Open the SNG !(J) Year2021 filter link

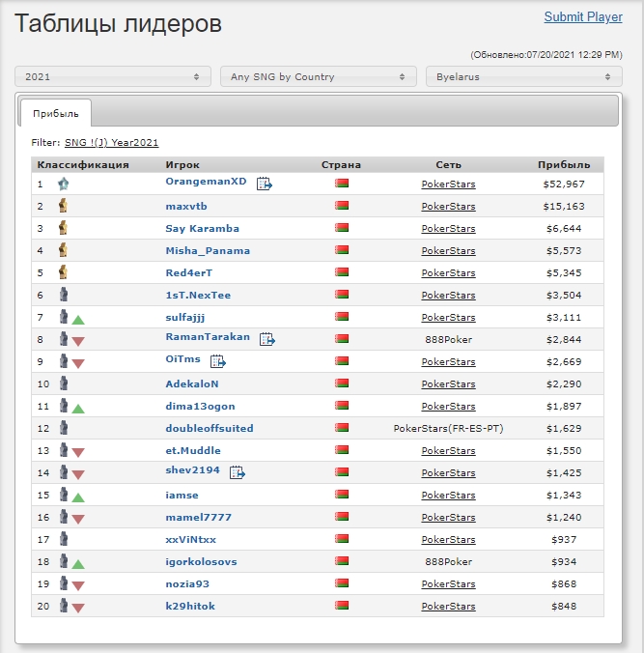(112, 142)
